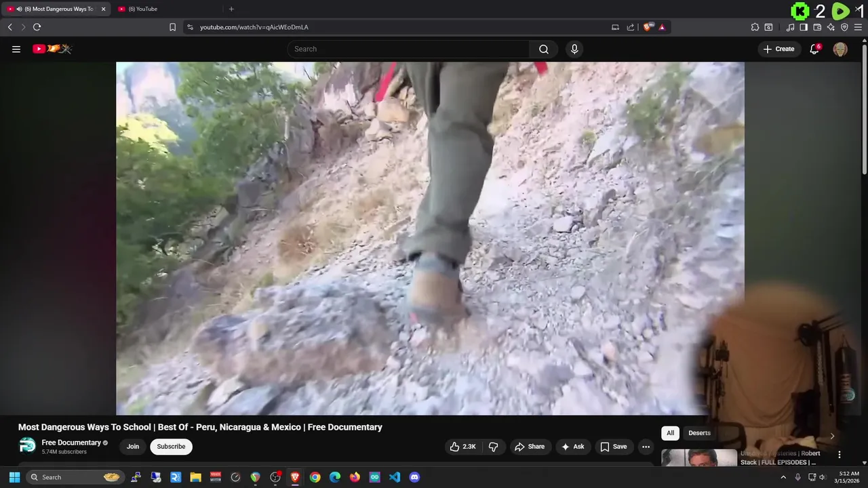Image resolution: width=868 pixels, height=488 pixels.
Task: Like the video (2.3K)
Action: point(463,447)
